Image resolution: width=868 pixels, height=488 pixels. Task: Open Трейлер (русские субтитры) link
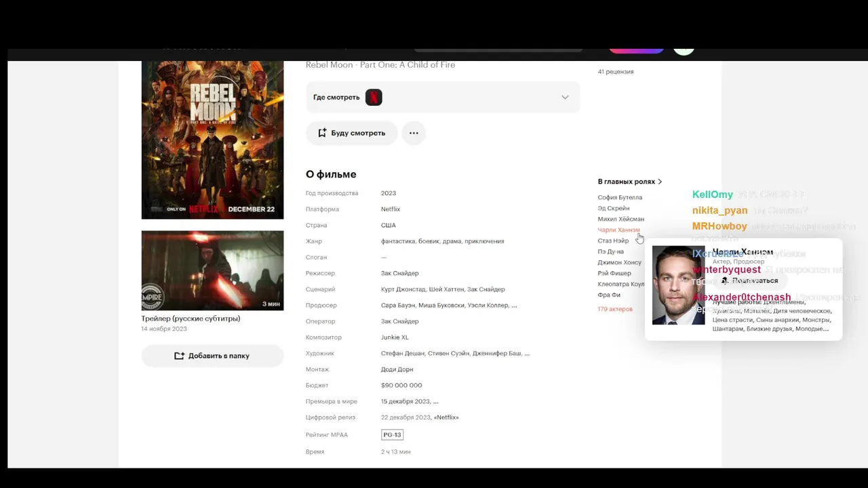191,318
